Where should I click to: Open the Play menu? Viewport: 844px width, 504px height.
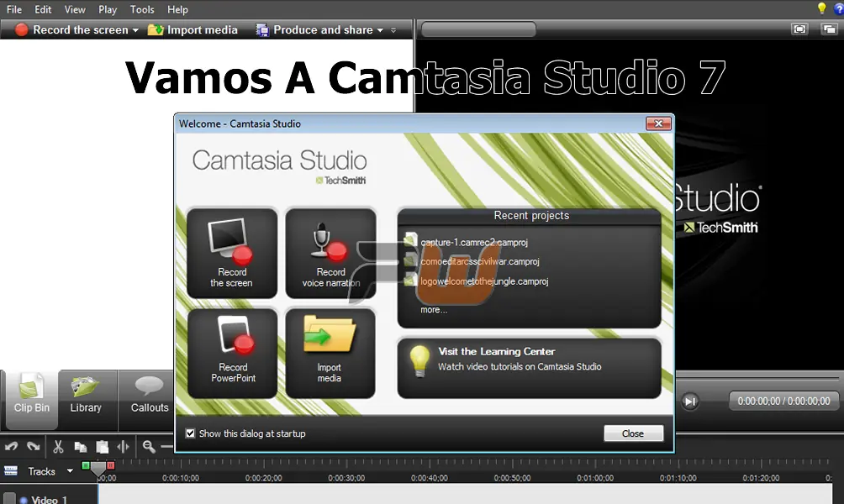pyautogui.click(x=107, y=9)
